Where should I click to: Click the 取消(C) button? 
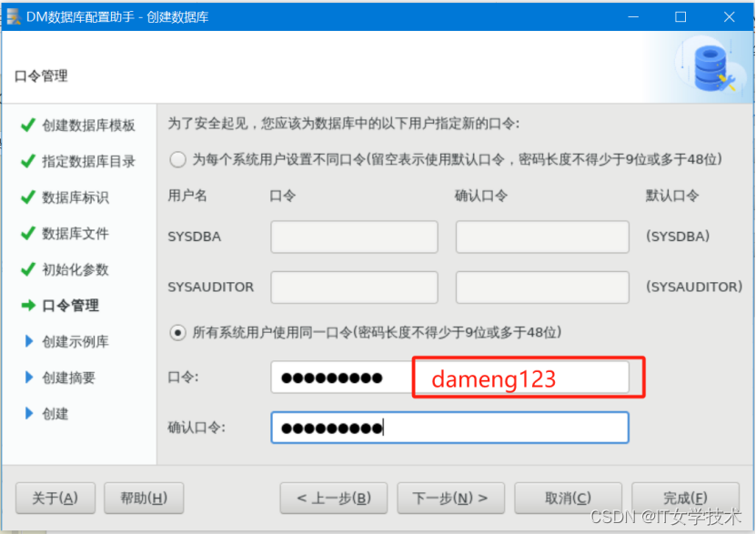[x=568, y=498]
